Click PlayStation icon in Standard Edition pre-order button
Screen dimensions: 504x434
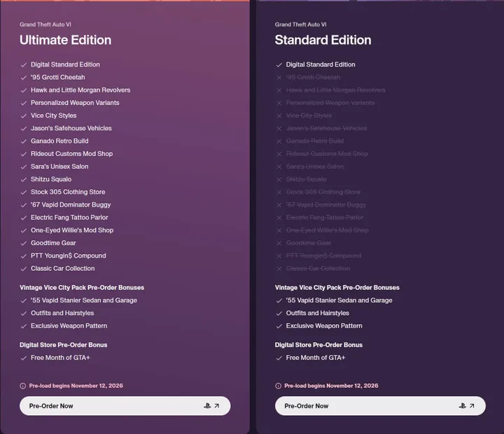click(463, 406)
